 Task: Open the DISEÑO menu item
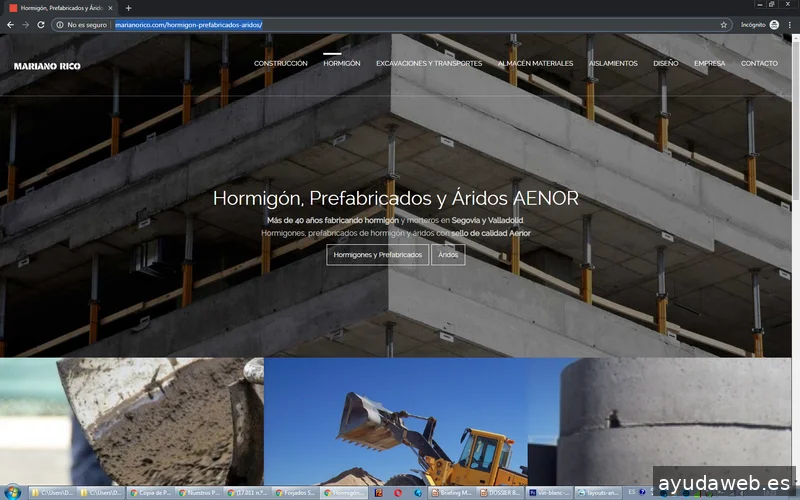[x=665, y=63]
